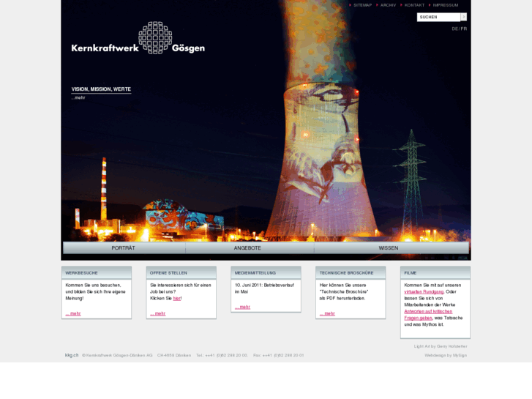Open the virtuellen Rundgang link

click(x=424, y=291)
